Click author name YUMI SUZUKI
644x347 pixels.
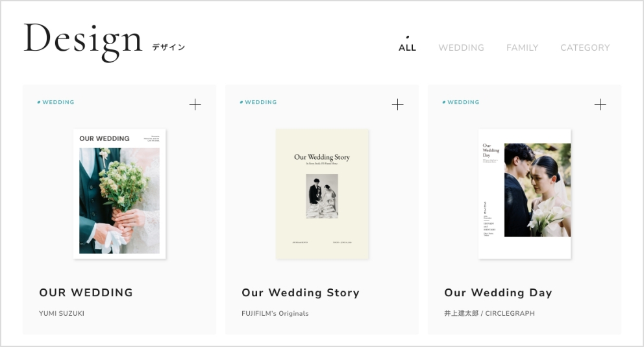tap(62, 313)
